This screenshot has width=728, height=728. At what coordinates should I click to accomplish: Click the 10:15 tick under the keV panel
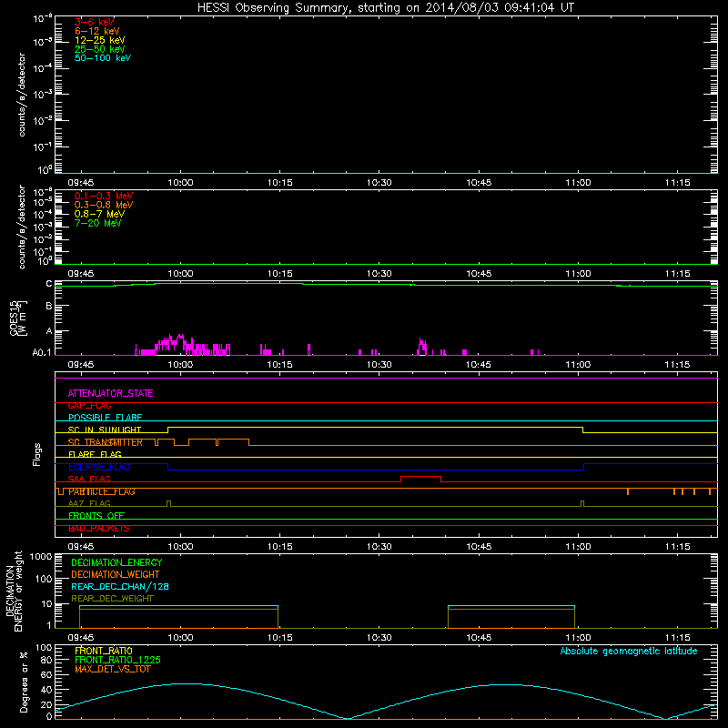click(280, 183)
